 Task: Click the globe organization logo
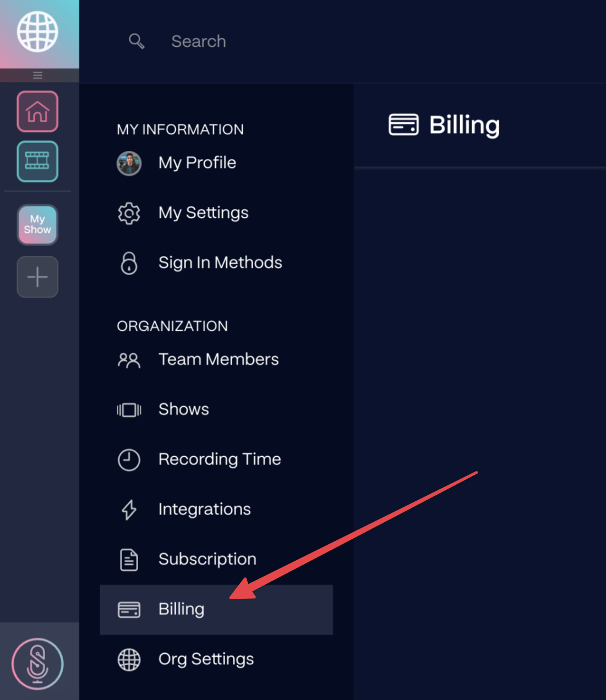[x=37, y=32]
